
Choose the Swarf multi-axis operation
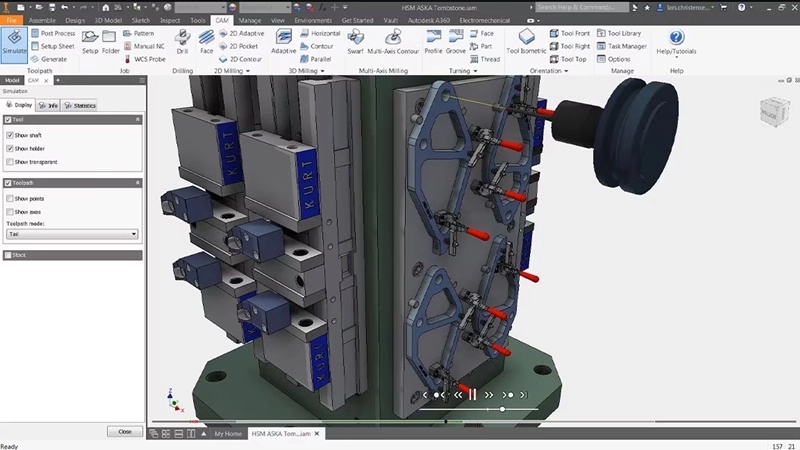pyautogui.click(x=355, y=42)
